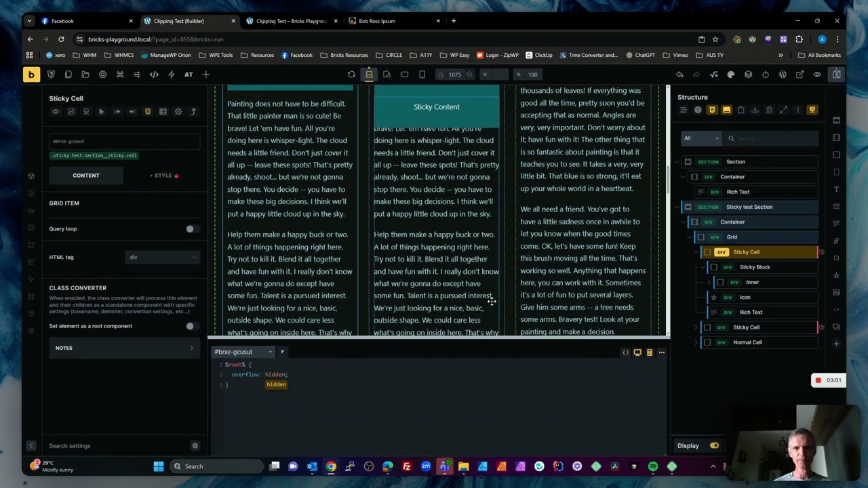Expand the Normal Cell tree node
The height and width of the screenshot is (488, 868).
click(x=696, y=342)
